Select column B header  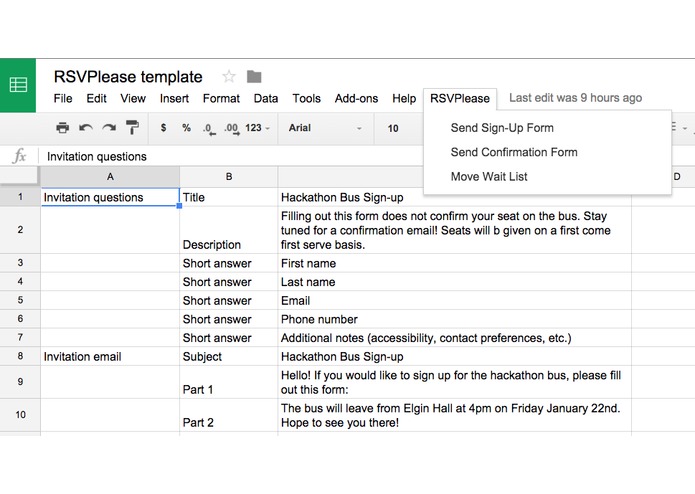point(229,177)
